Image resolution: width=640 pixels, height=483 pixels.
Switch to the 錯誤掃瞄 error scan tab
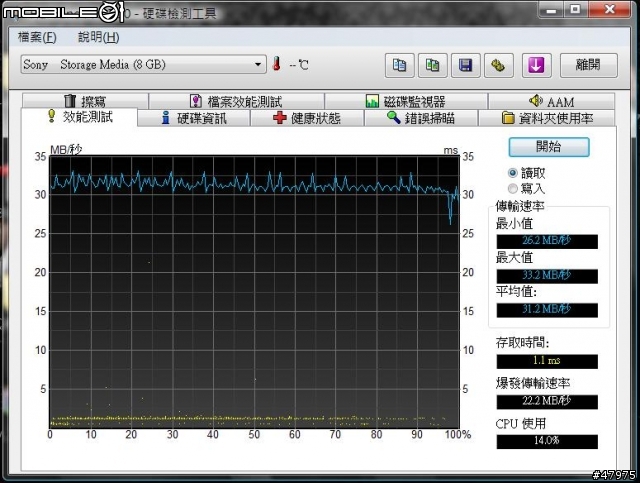tap(421, 118)
